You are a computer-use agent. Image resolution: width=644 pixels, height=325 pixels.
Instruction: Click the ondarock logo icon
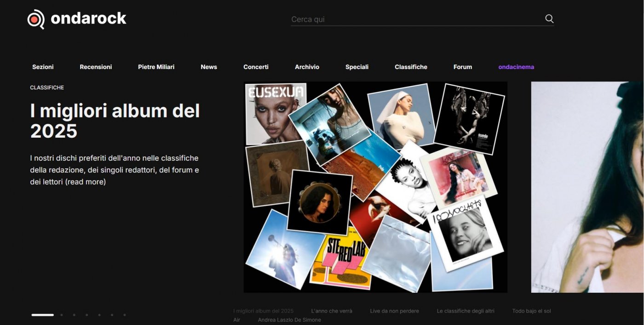[36, 19]
